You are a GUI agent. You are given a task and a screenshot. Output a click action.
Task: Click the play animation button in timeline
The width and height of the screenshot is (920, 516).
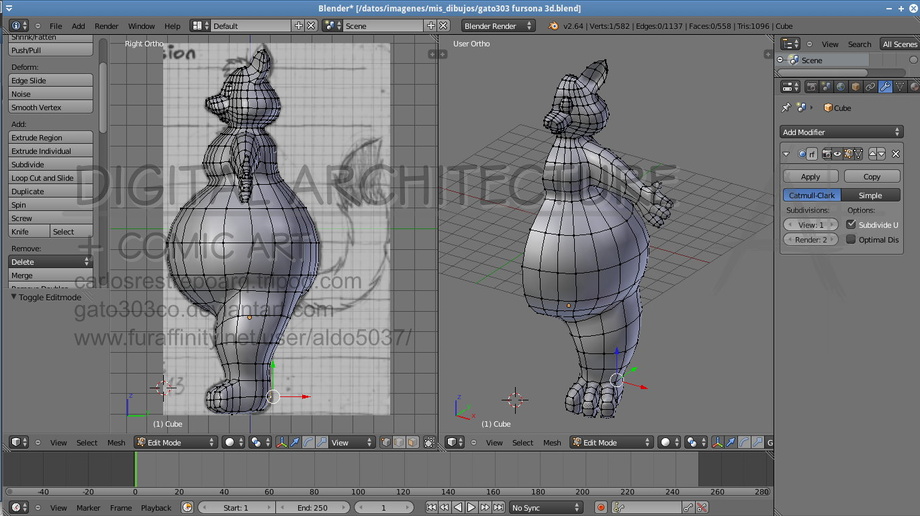tap(471, 508)
